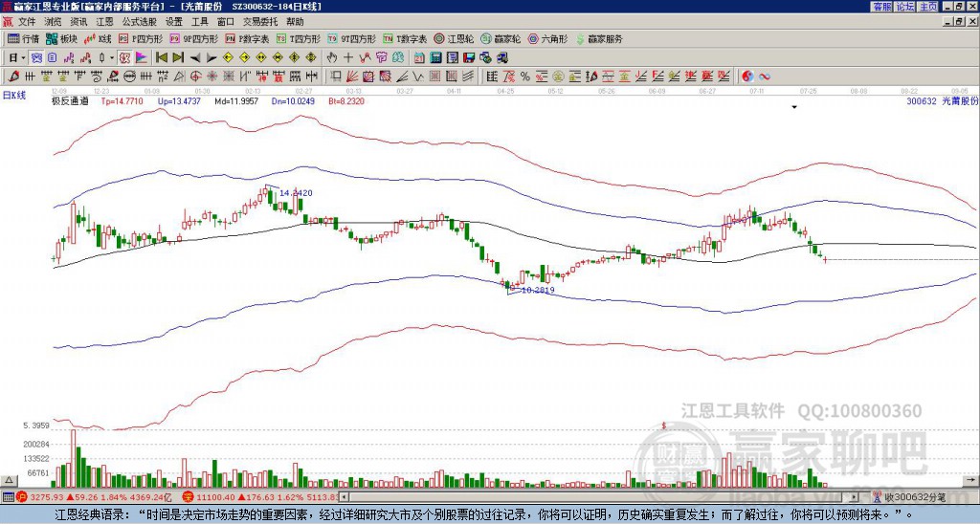Viewport: 980px width, 524px height.
Task: Open the 浏览 menu
Action: point(54,22)
